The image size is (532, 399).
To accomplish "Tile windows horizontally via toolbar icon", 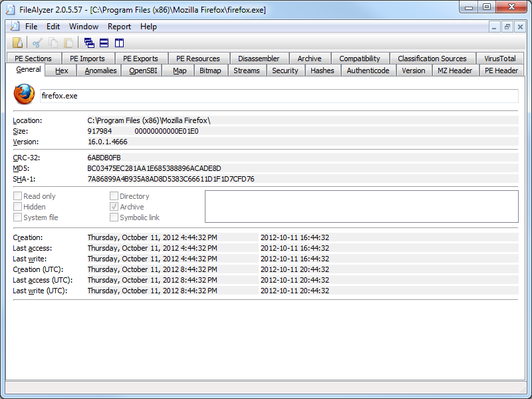I will [104, 43].
